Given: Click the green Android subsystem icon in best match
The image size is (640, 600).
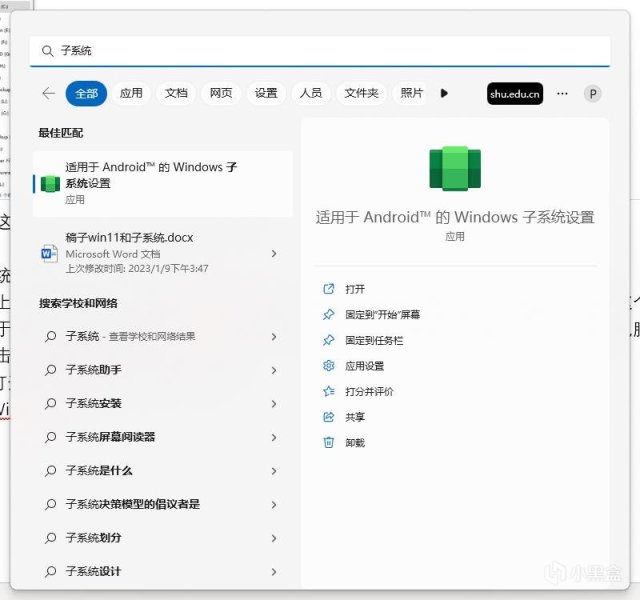Looking at the screenshot, I should point(50,184).
